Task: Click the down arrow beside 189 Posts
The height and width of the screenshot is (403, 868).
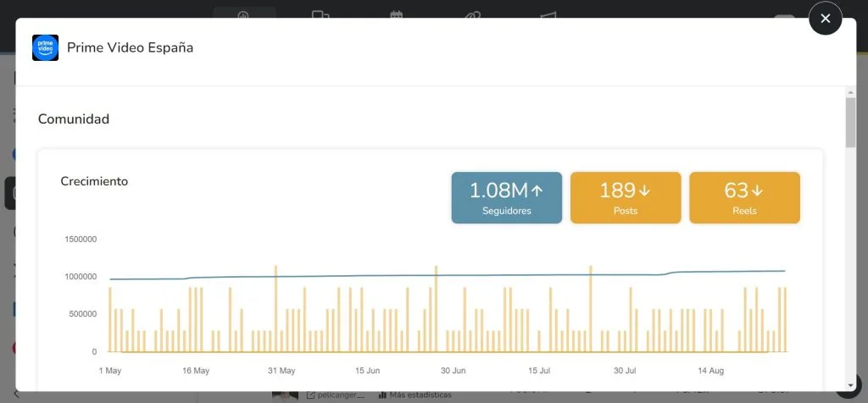Action: (644, 190)
